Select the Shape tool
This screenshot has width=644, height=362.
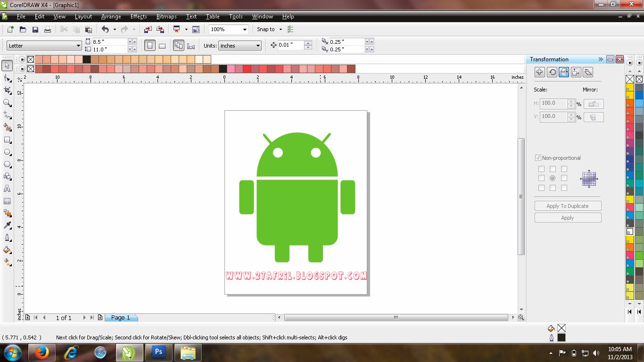(7, 79)
